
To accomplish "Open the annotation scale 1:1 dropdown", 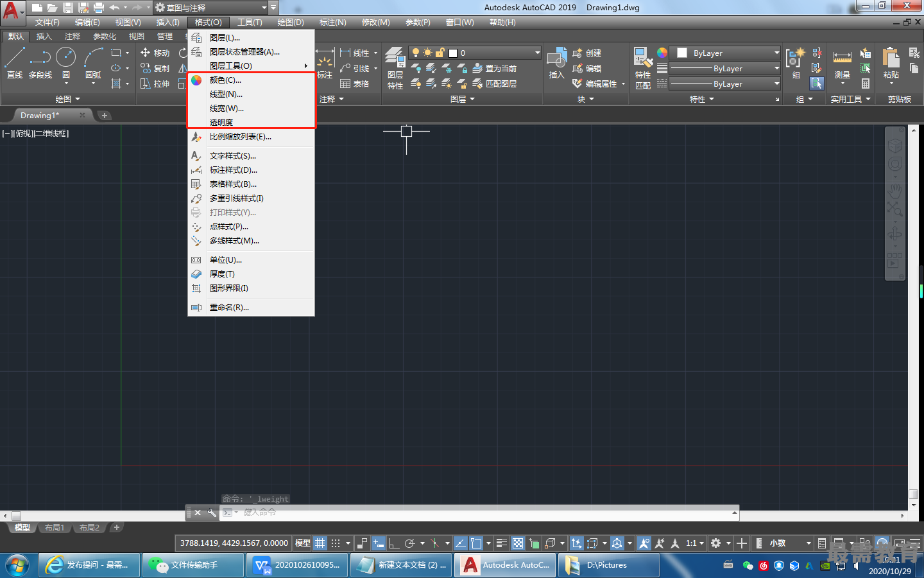I will coord(695,543).
